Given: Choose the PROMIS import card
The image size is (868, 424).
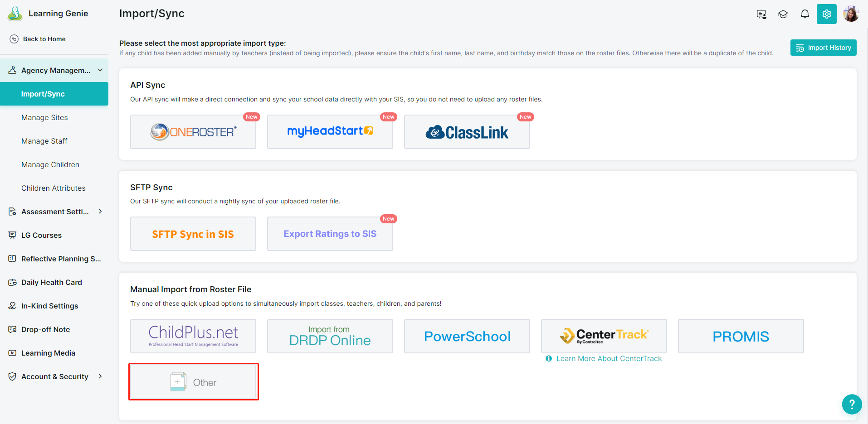Looking at the screenshot, I should tap(741, 336).
